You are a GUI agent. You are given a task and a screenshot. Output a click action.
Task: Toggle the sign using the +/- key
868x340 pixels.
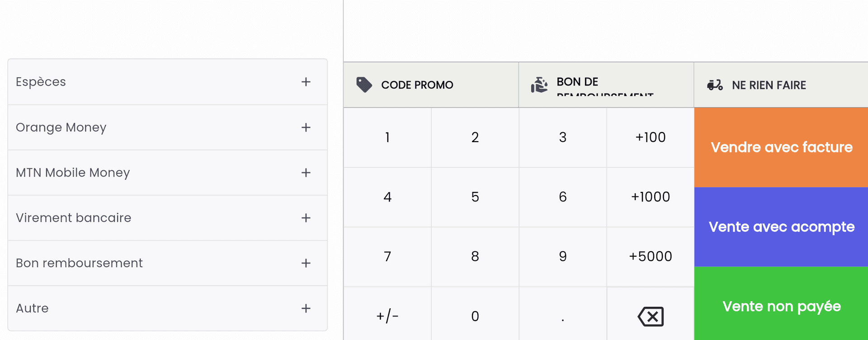click(x=387, y=316)
